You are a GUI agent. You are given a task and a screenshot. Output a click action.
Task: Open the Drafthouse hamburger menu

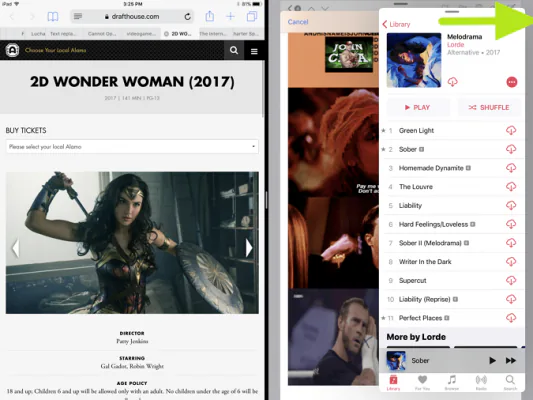(254, 51)
